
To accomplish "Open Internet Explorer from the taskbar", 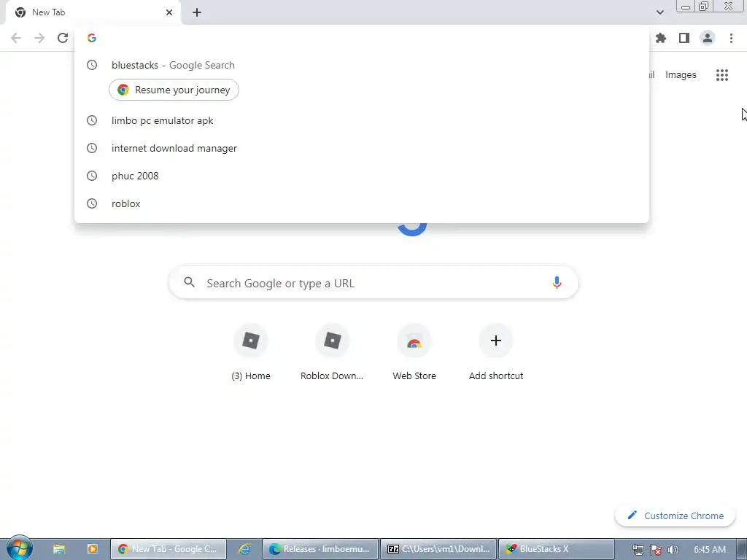I will click(x=244, y=549).
